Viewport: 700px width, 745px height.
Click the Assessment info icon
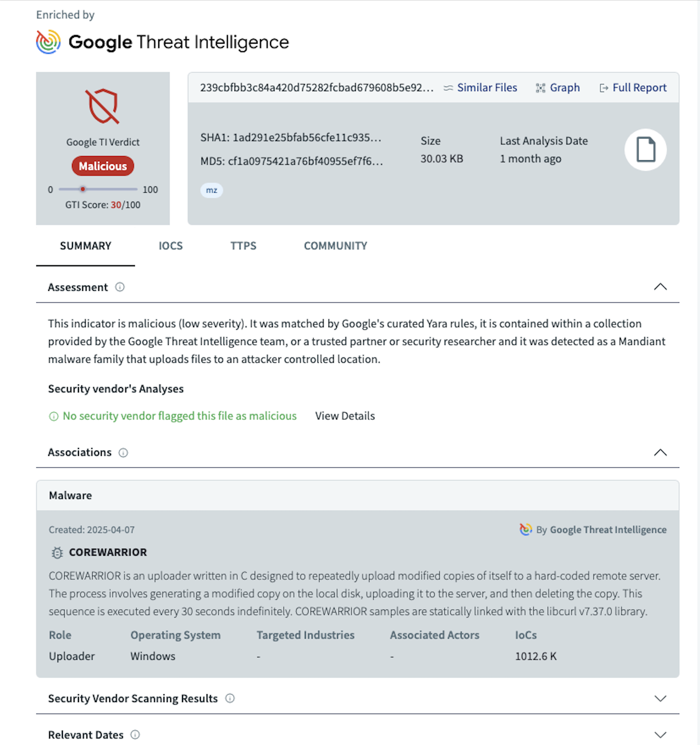click(x=119, y=287)
